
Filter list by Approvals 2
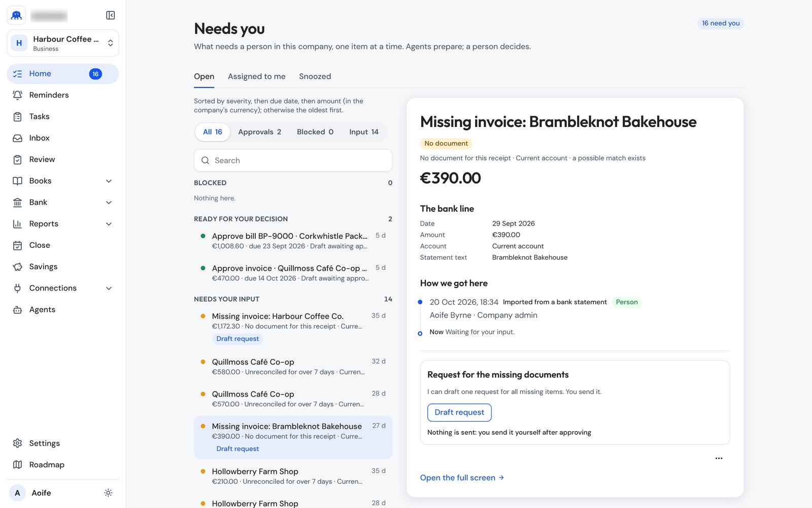(259, 132)
